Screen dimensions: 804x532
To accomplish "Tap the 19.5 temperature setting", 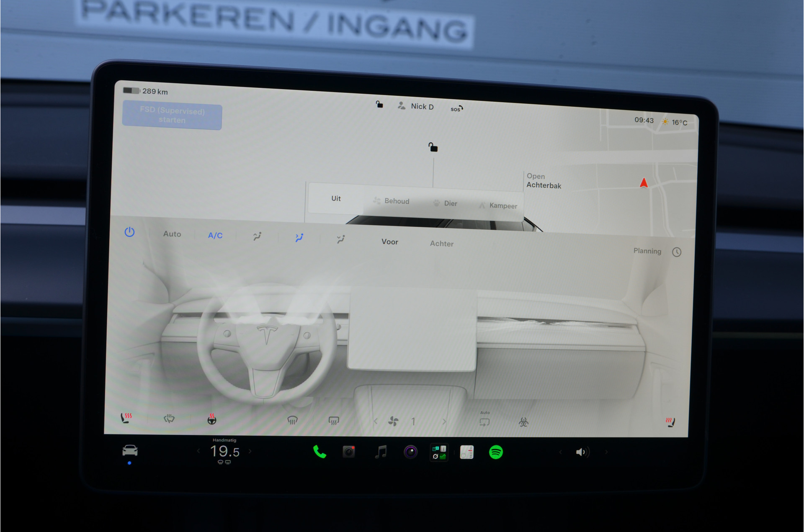I will pyautogui.click(x=225, y=451).
